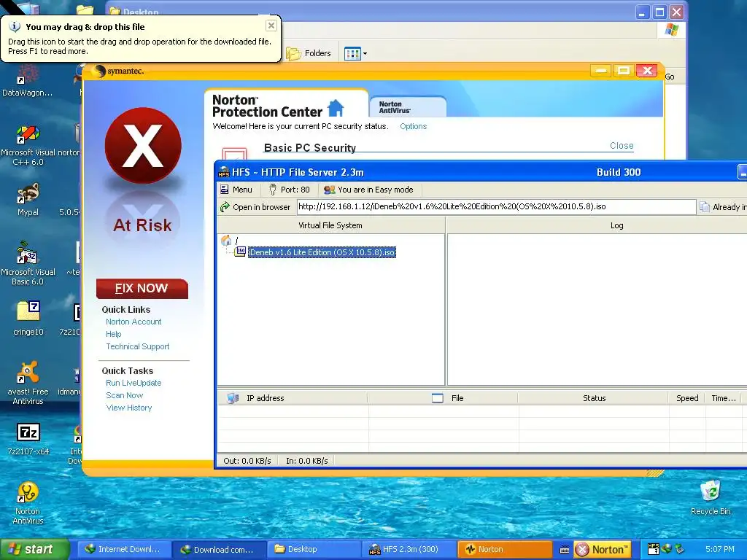The image size is (747, 560).
Task: Click the Folders button in Desktop window
Action: [x=309, y=53]
